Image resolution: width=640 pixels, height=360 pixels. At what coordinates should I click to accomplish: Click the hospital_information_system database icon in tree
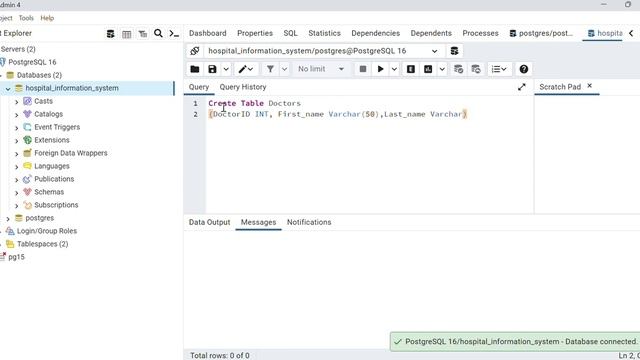point(19,88)
